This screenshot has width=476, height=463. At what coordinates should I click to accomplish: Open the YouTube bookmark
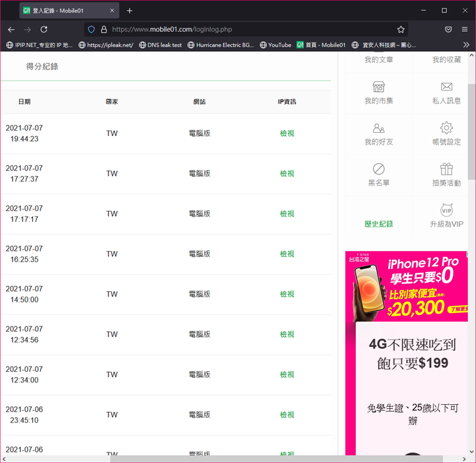point(275,45)
